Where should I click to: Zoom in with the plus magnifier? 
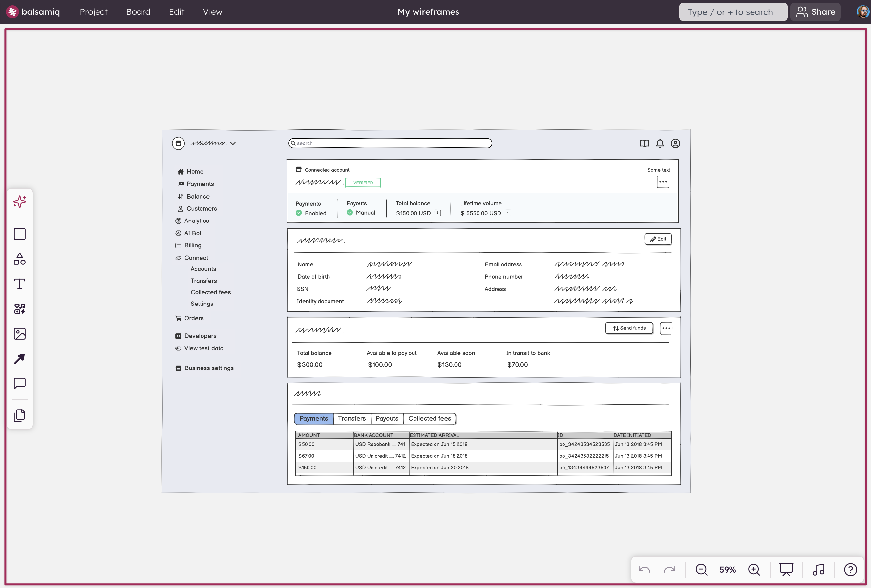coord(754,570)
